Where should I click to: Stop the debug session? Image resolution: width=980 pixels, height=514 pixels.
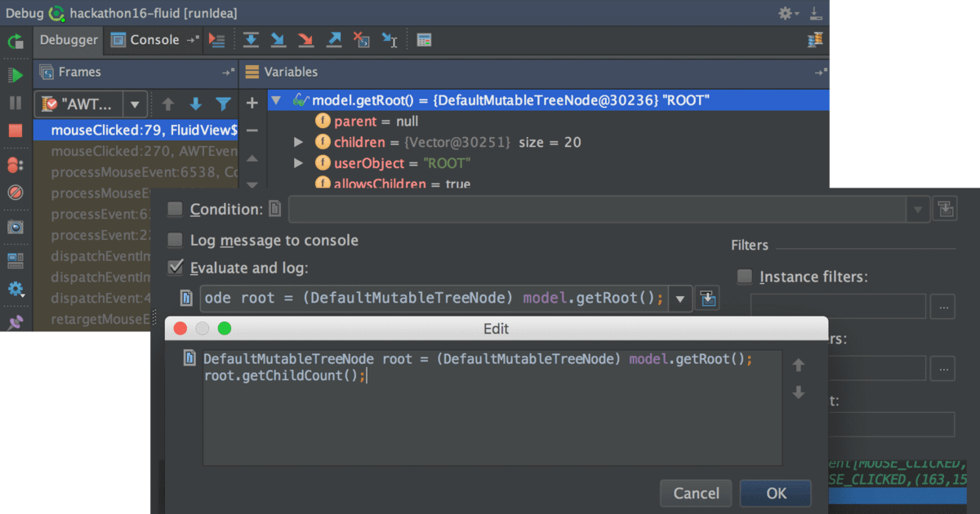[x=15, y=131]
